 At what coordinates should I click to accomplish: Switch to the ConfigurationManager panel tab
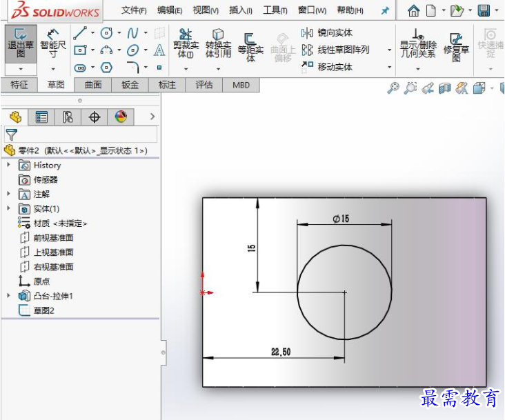[x=68, y=117]
